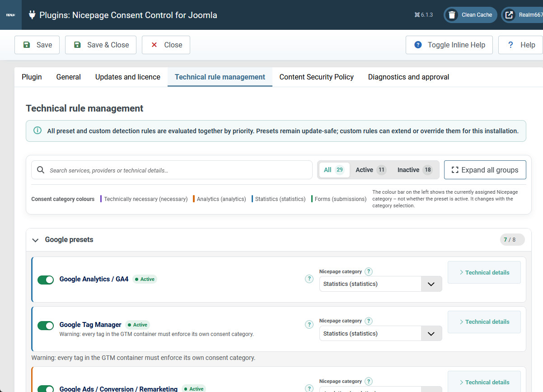The height and width of the screenshot is (392, 543).
Task: Switch to the Plugin tab
Action: pos(32,77)
